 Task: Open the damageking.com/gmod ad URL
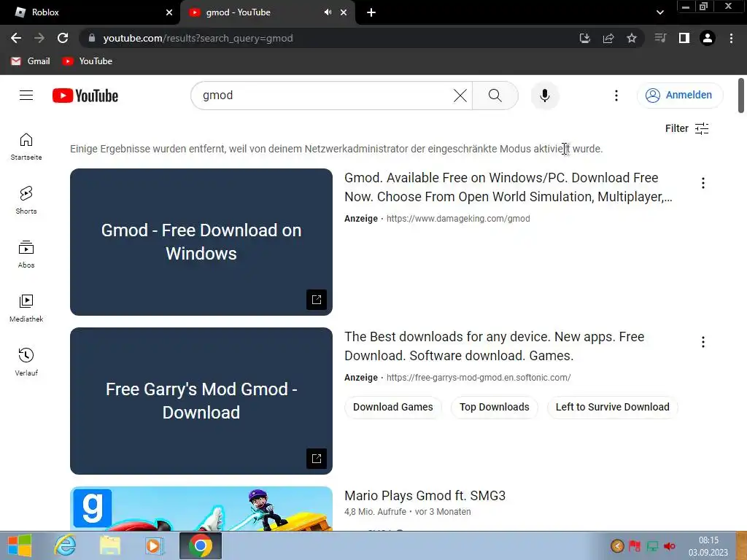click(458, 219)
